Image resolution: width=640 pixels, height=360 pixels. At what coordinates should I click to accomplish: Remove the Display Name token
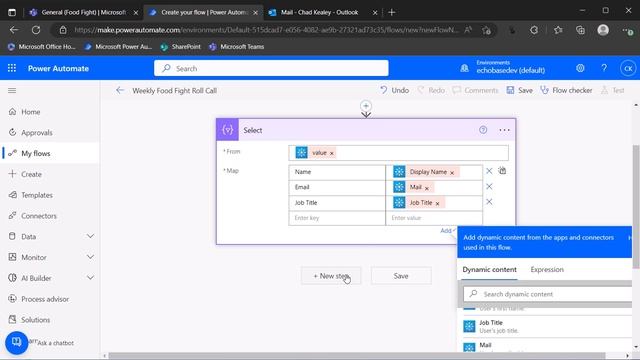click(452, 172)
